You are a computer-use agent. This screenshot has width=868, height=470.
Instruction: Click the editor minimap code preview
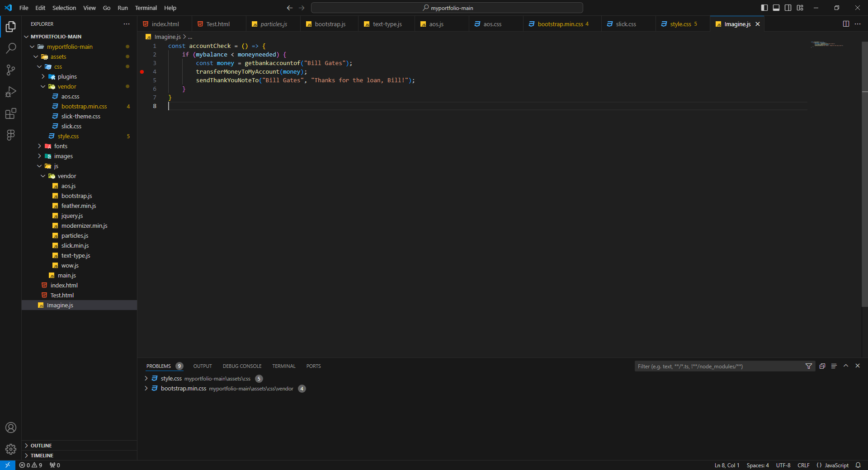(x=827, y=44)
